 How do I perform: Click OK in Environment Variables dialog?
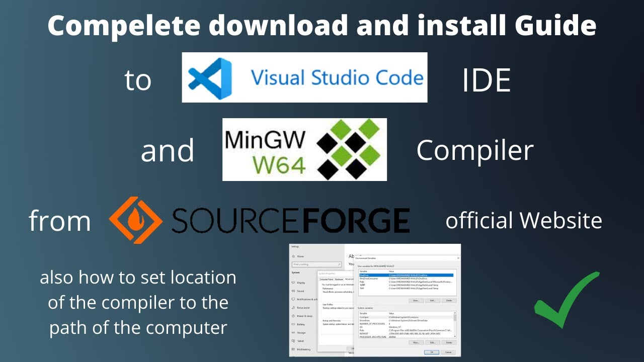pyautogui.click(x=432, y=352)
